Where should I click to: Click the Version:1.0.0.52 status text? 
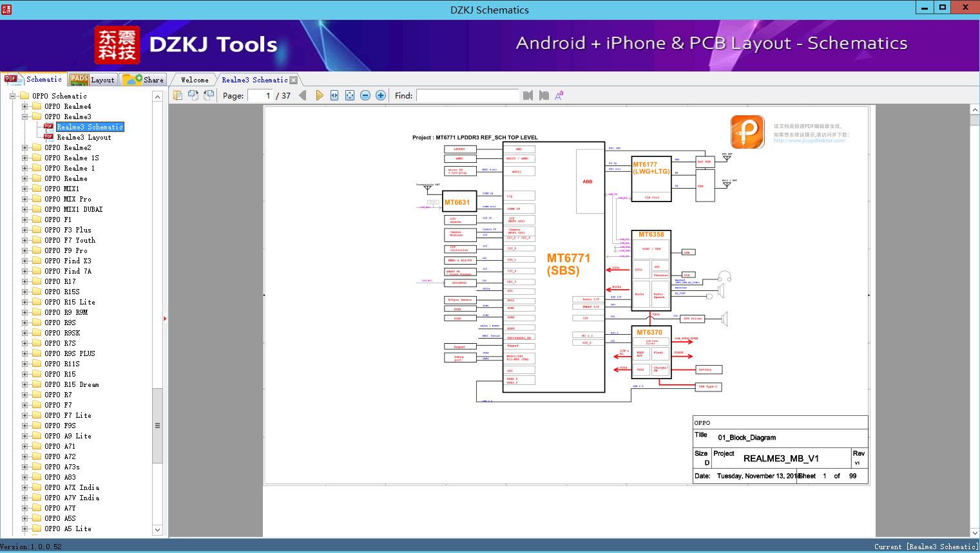point(31,547)
